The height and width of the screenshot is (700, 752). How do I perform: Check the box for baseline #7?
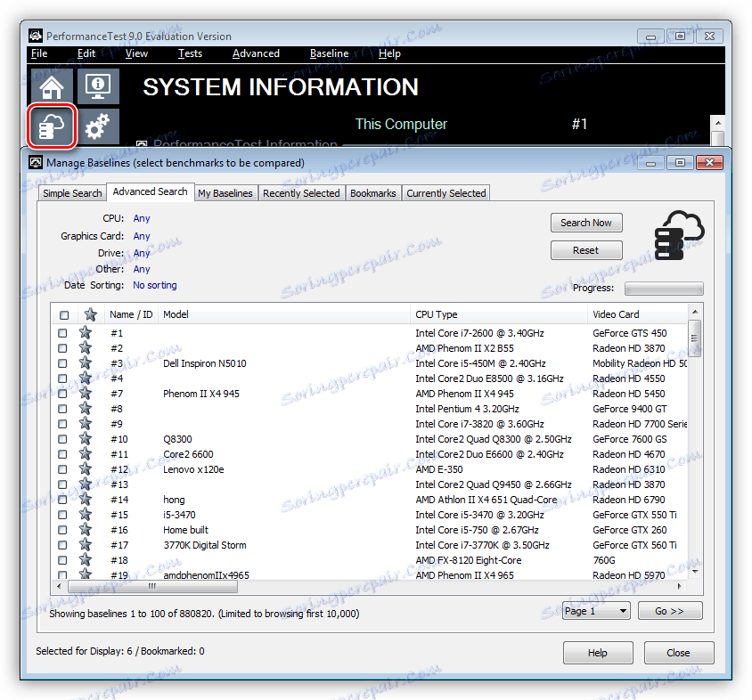[x=62, y=394]
